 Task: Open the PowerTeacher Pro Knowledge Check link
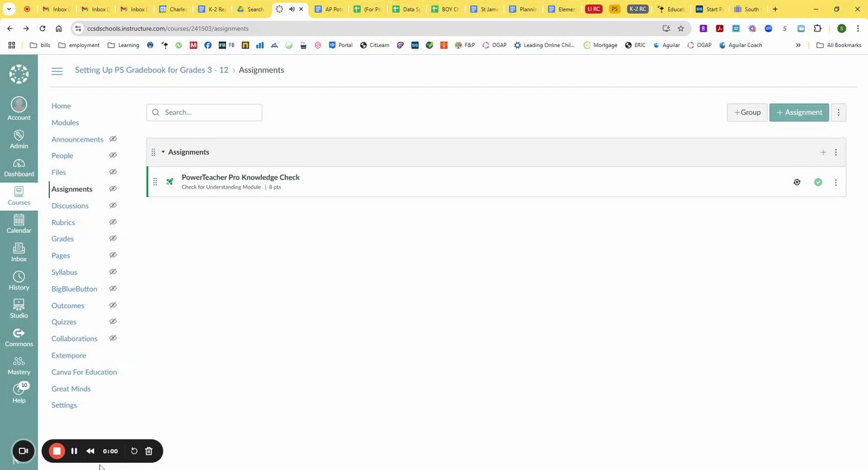point(240,177)
